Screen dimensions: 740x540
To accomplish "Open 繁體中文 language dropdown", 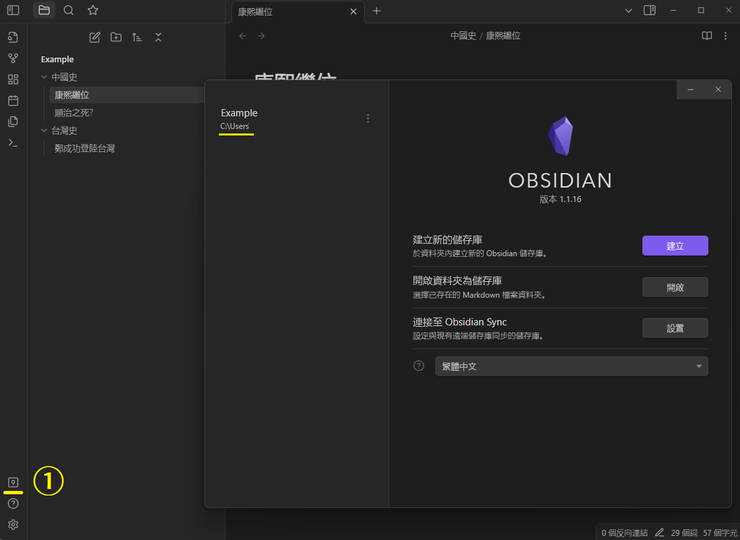I will [571, 366].
